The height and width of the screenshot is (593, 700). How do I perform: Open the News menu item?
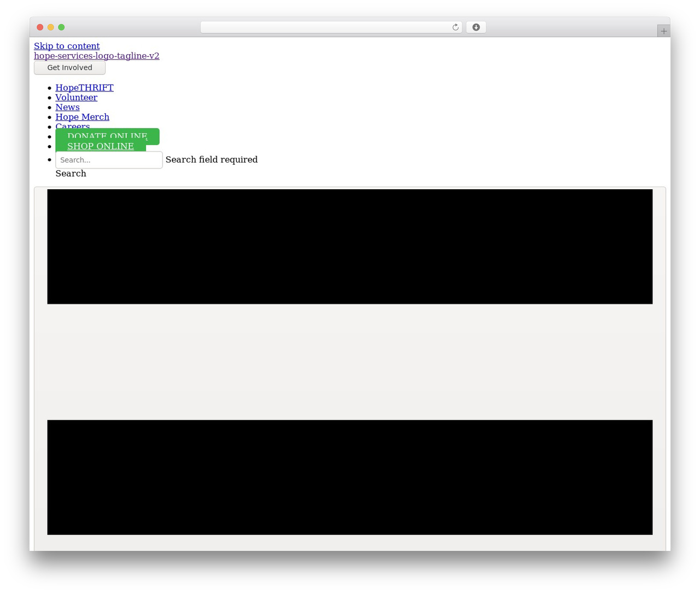(67, 107)
